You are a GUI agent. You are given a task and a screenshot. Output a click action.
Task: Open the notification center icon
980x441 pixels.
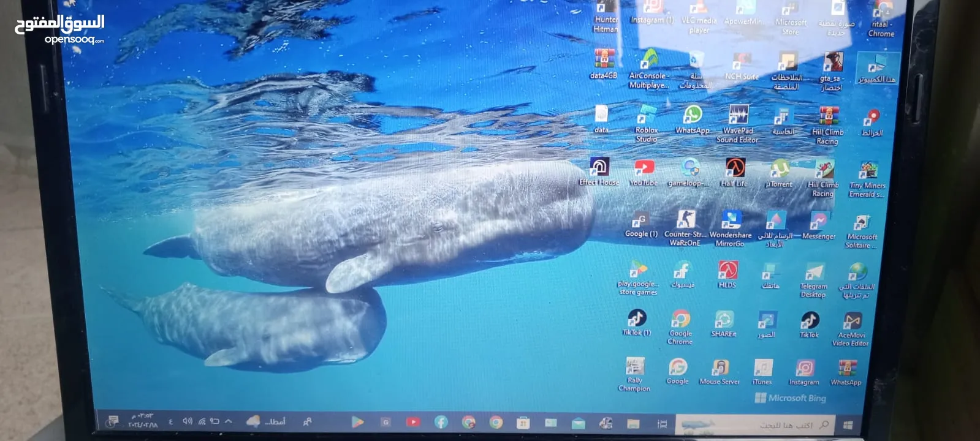(113, 420)
